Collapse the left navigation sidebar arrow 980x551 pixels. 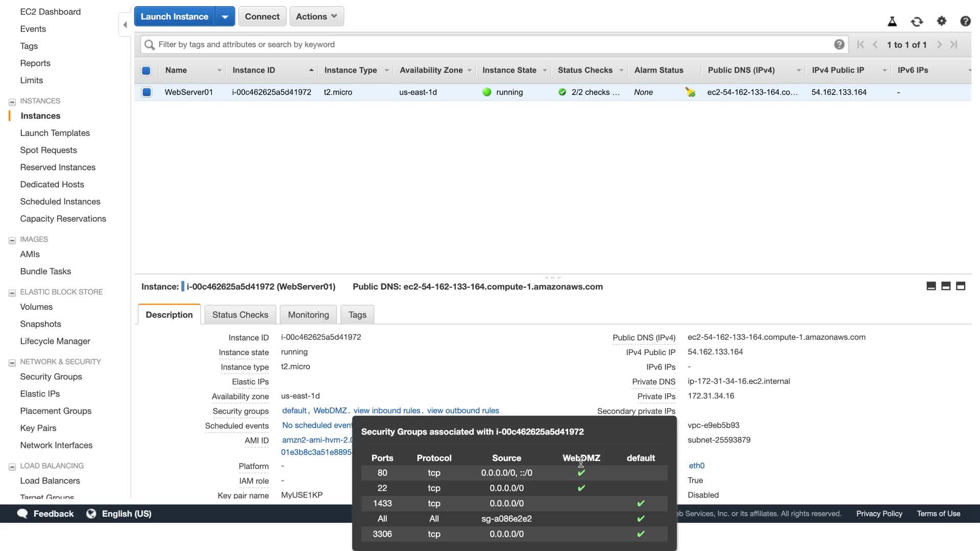click(x=125, y=24)
